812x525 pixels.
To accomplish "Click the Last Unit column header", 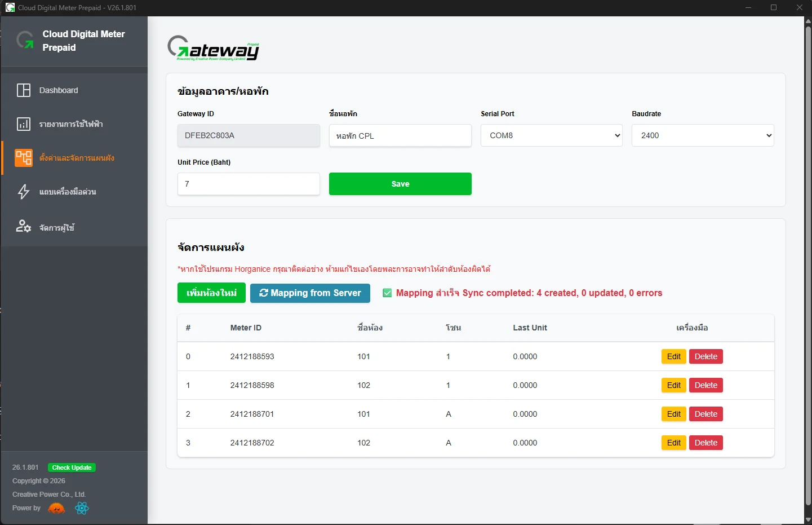I will pyautogui.click(x=530, y=328).
